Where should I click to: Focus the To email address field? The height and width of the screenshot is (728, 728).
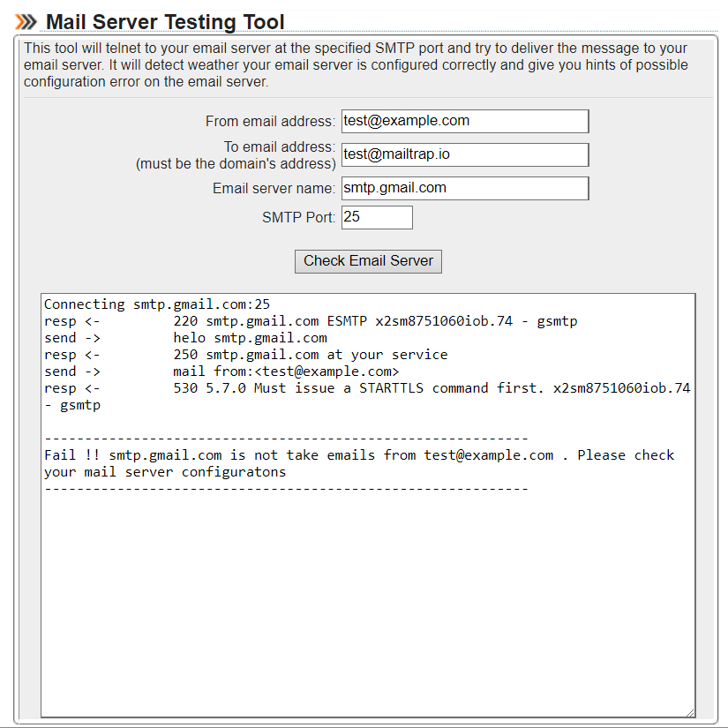(465, 154)
